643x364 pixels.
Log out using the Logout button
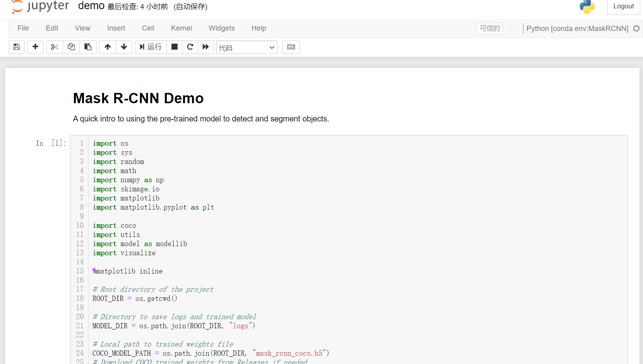(x=623, y=6)
